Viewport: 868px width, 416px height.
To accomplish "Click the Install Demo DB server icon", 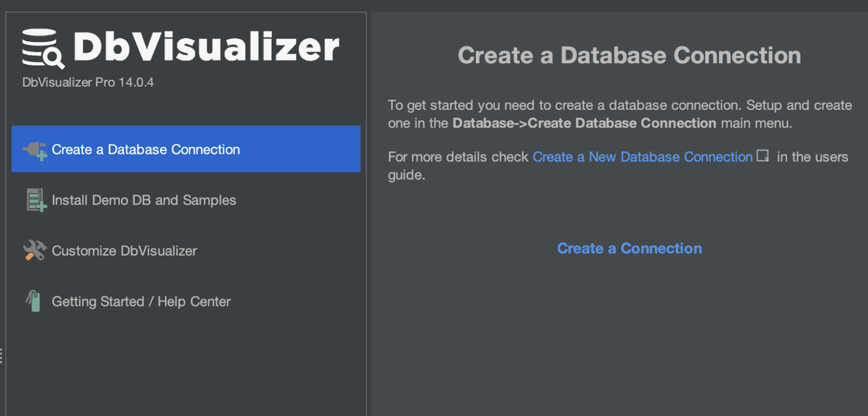I will pos(34,200).
